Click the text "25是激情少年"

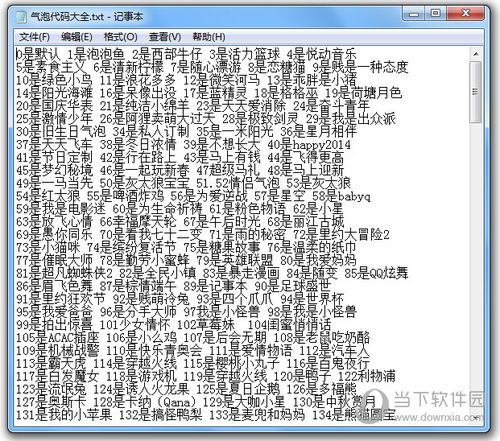tap(54, 119)
